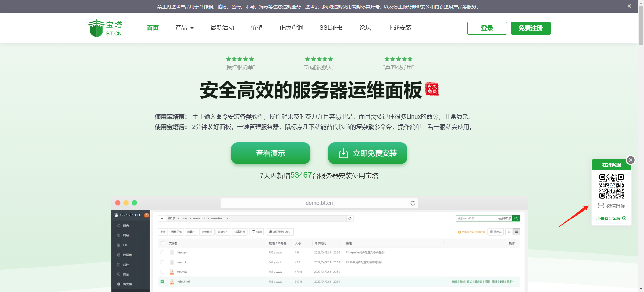Click the WeChat customer service QR code
The width and height of the screenshot is (644, 292).
pyautogui.click(x=612, y=186)
